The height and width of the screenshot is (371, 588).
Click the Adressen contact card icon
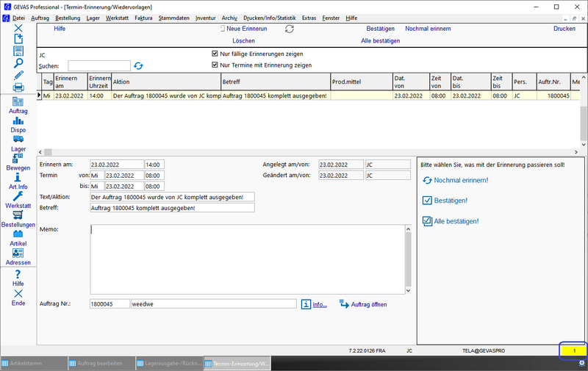pyautogui.click(x=18, y=253)
